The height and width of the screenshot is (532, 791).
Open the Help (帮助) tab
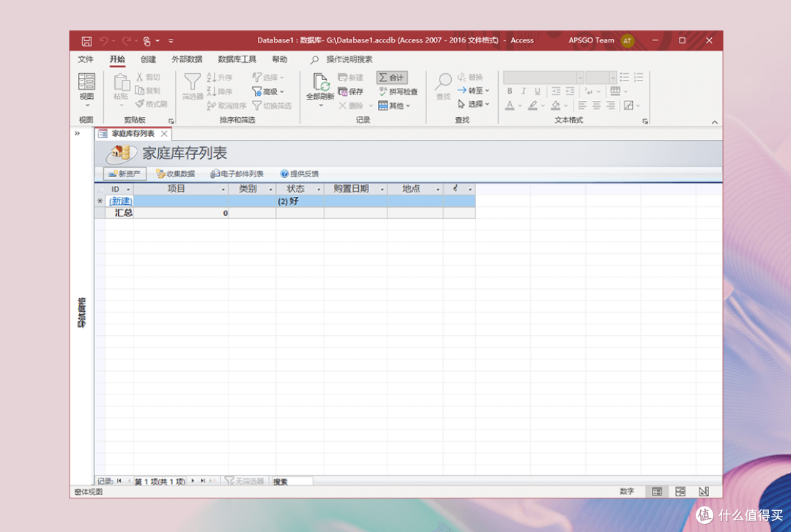(x=280, y=59)
